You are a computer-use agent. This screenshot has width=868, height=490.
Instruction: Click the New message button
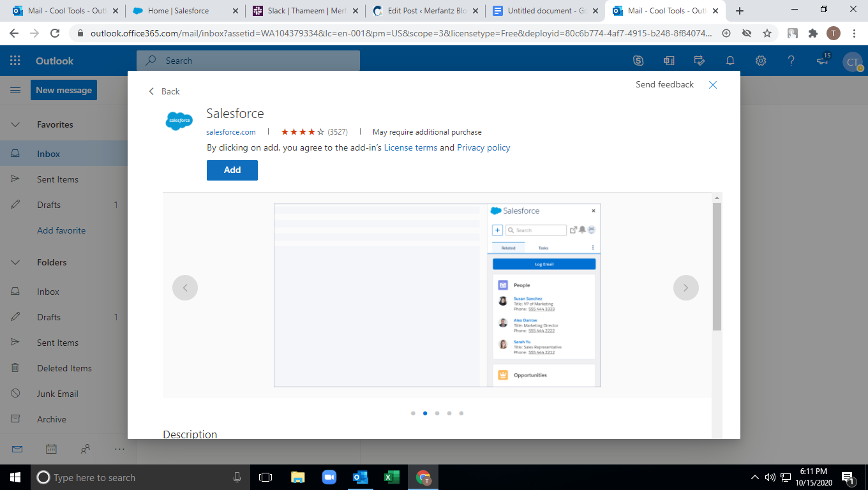pos(64,90)
